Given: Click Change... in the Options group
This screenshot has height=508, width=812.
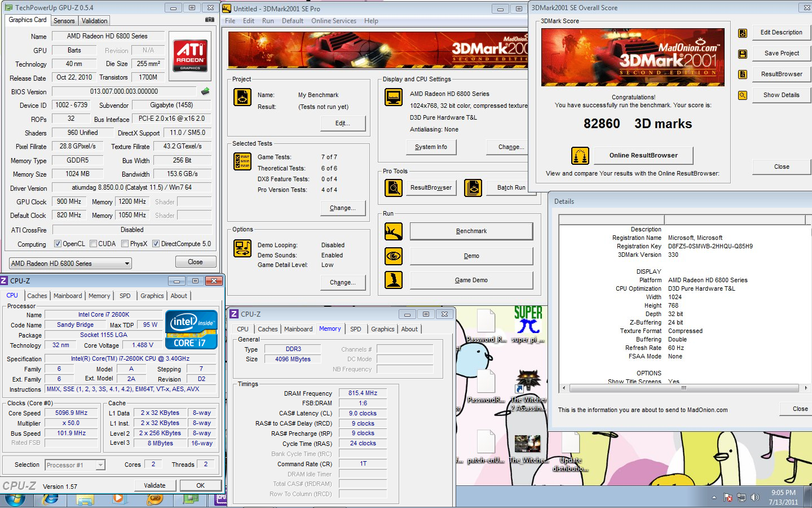Looking at the screenshot, I should (x=342, y=282).
